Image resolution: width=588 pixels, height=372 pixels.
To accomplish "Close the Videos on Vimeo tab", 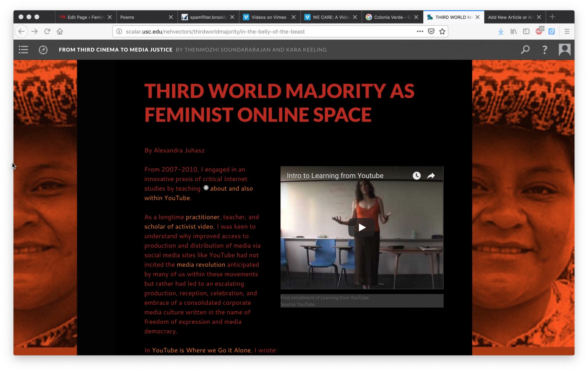I will (x=294, y=17).
